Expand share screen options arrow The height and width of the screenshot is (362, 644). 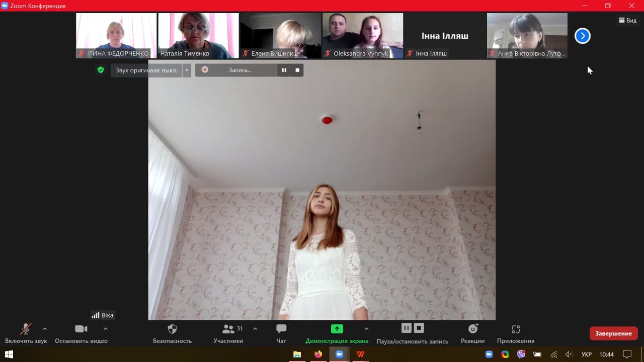(366, 329)
